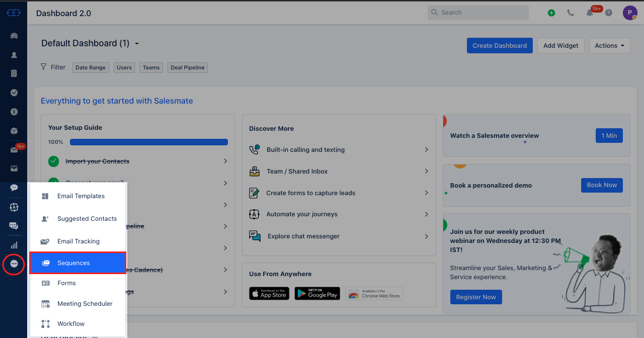Open the help question mark icon
644x338 pixels.
pos(609,13)
